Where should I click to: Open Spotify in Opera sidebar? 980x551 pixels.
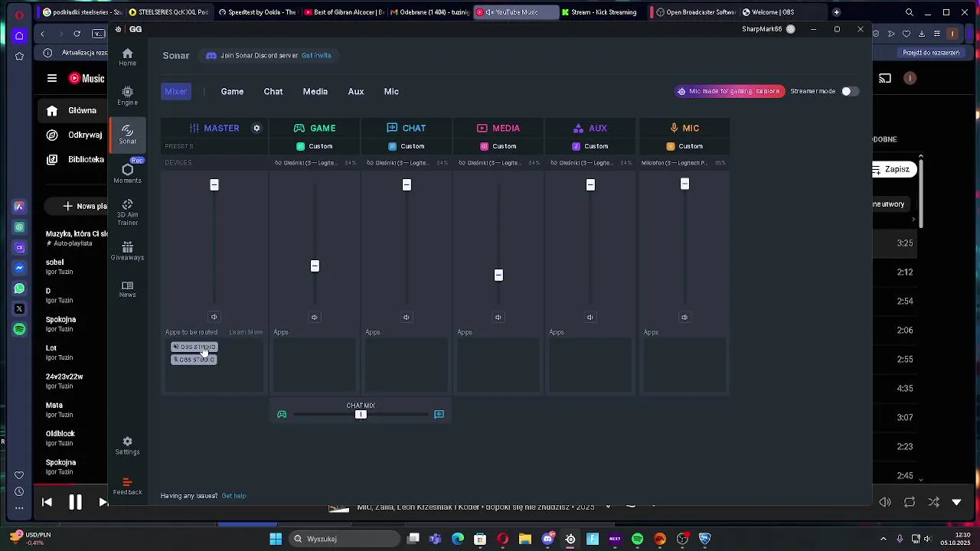19,329
